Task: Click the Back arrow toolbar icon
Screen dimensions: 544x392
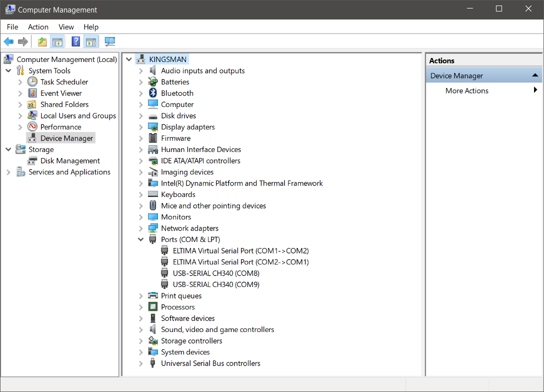Action: click(x=8, y=41)
